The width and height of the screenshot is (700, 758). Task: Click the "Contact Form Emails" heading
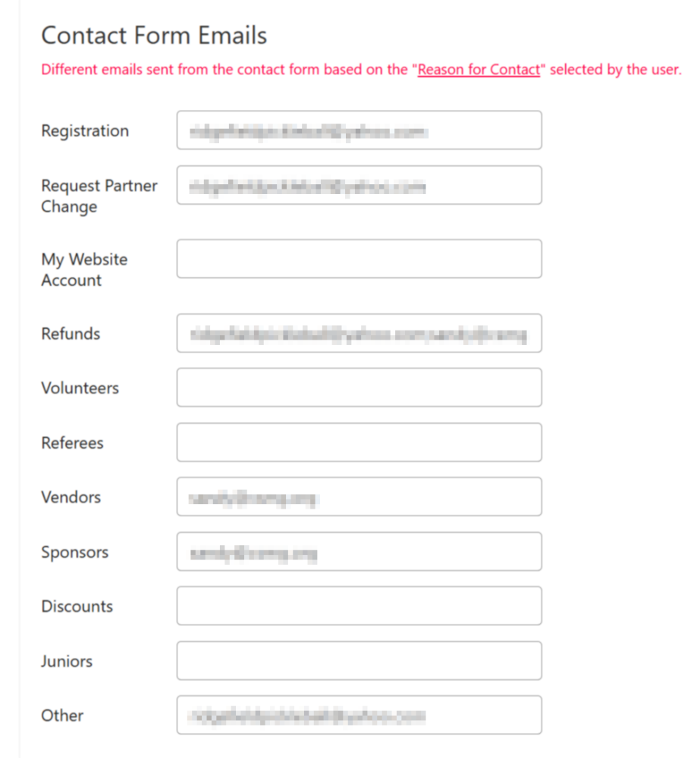click(x=154, y=35)
